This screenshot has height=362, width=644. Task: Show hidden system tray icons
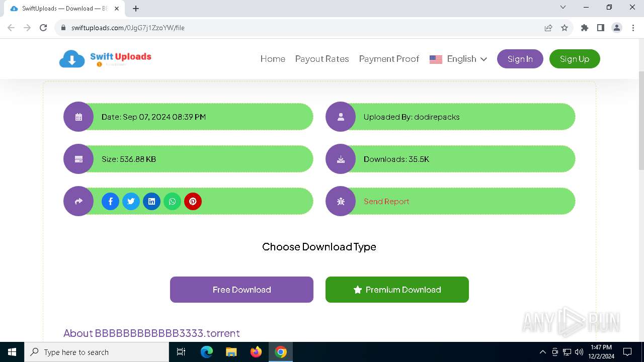pyautogui.click(x=542, y=352)
